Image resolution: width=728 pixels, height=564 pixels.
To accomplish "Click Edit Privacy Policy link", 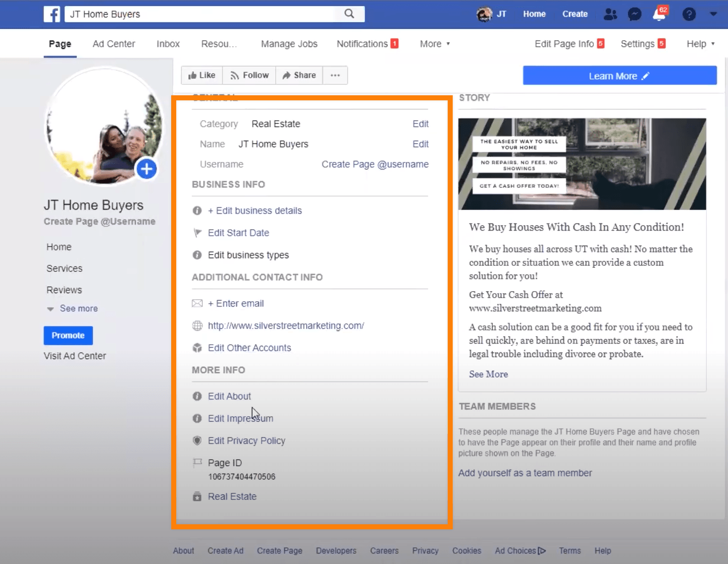I will point(246,440).
